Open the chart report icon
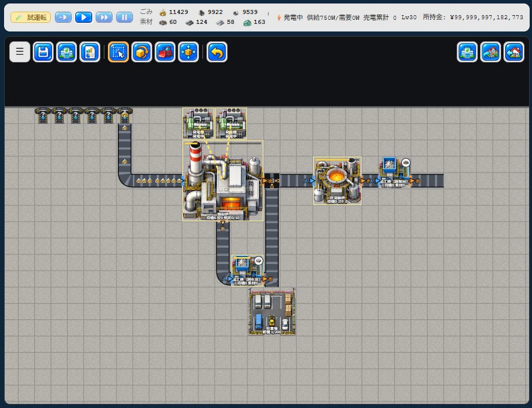Image resolution: width=532 pixels, height=408 pixels. tap(90, 52)
